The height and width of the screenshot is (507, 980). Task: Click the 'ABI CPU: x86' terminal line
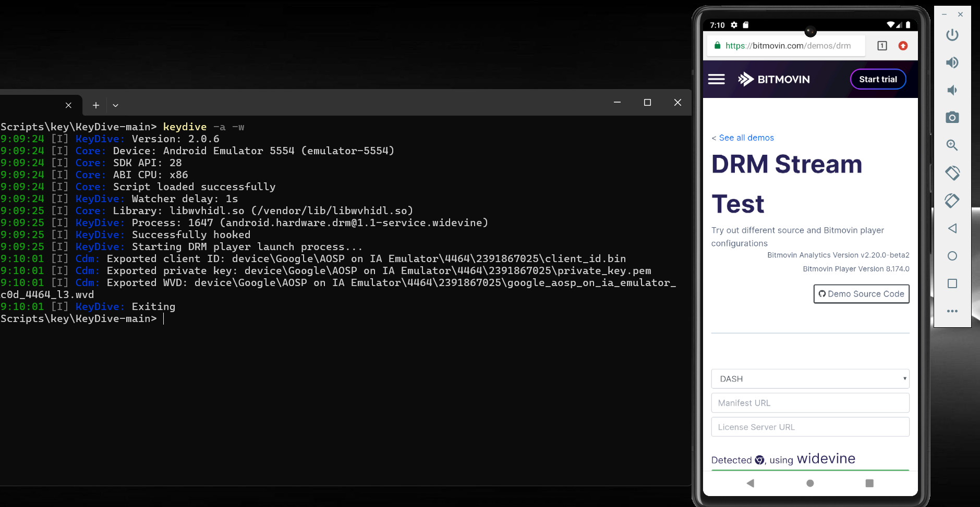(x=151, y=175)
